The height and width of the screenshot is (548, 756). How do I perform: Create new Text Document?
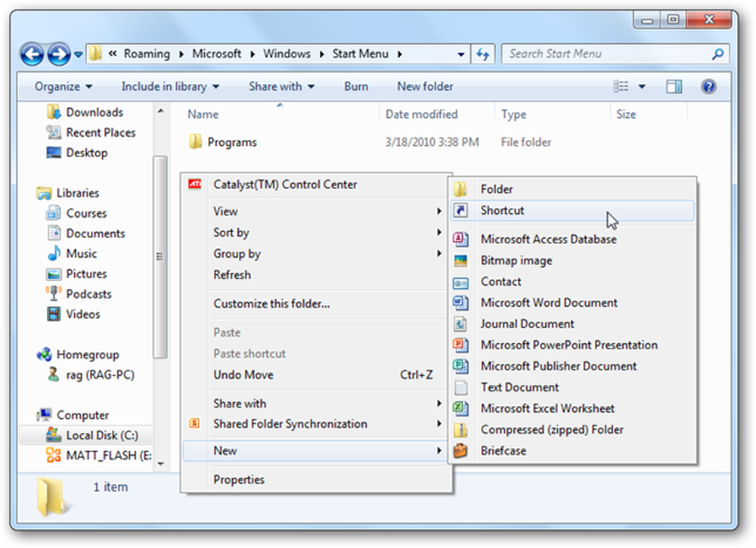pyautogui.click(x=572, y=388)
